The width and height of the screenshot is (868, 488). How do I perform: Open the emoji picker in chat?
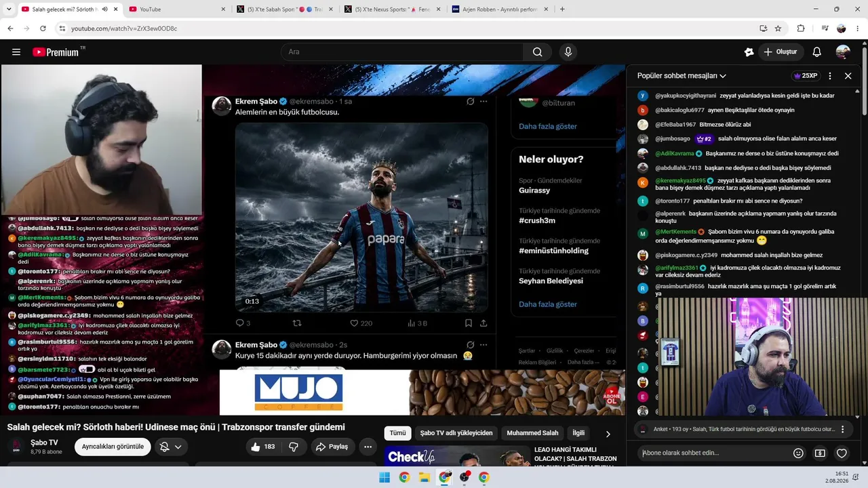pyautogui.click(x=798, y=453)
